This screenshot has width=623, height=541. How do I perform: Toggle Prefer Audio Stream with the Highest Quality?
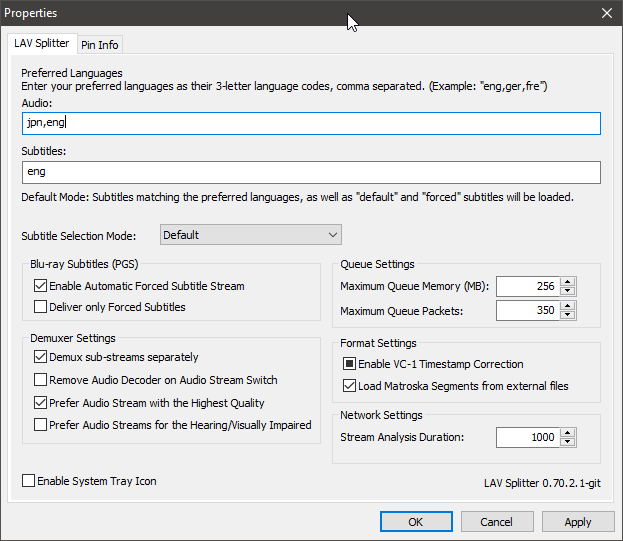point(41,403)
